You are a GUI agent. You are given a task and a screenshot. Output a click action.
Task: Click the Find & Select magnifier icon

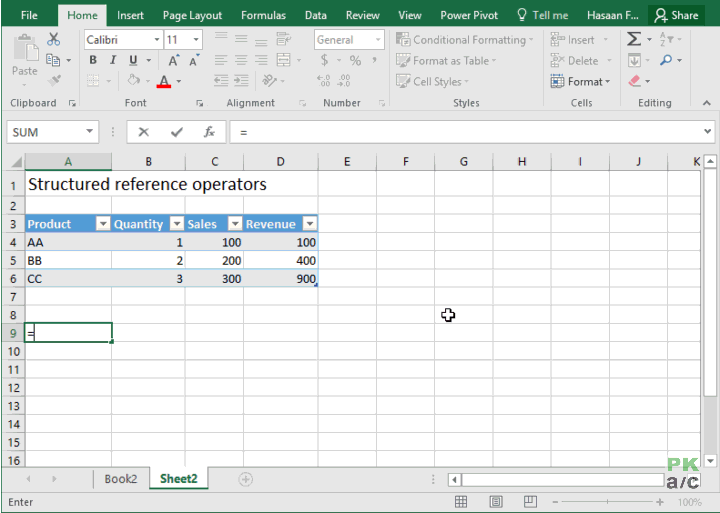pyautogui.click(x=666, y=60)
